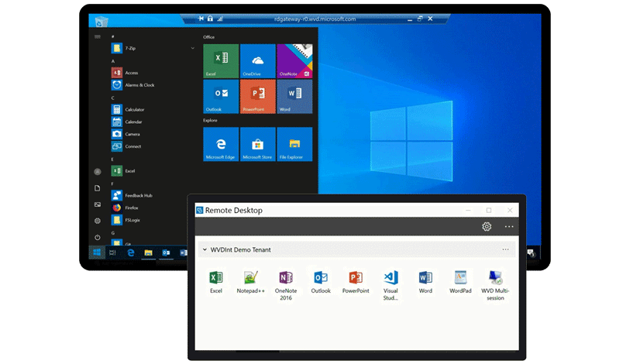The height and width of the screenshot is (364, 640).
Task: Open Documents icon in Start rail
Action: (97, 188)
